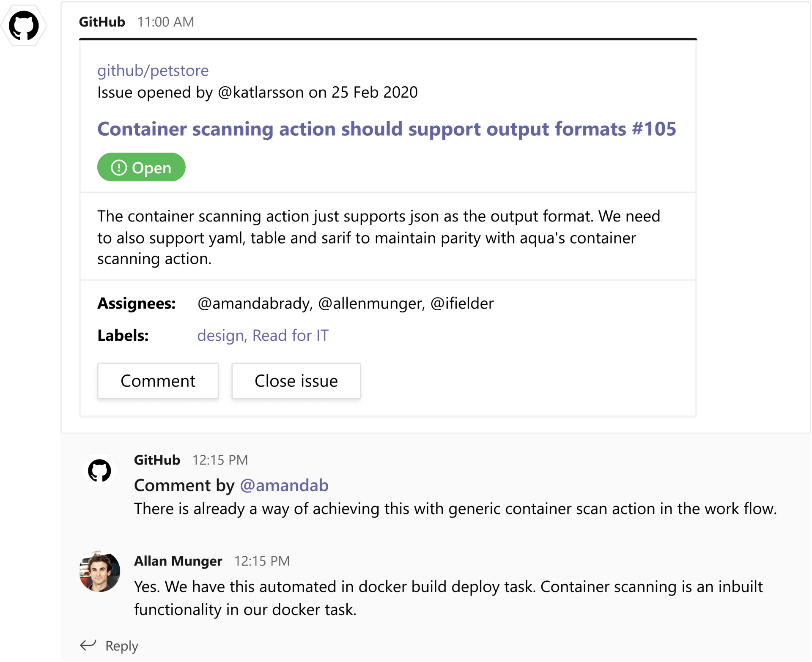Click the 11:00 AM timestamp

point(165,22)
